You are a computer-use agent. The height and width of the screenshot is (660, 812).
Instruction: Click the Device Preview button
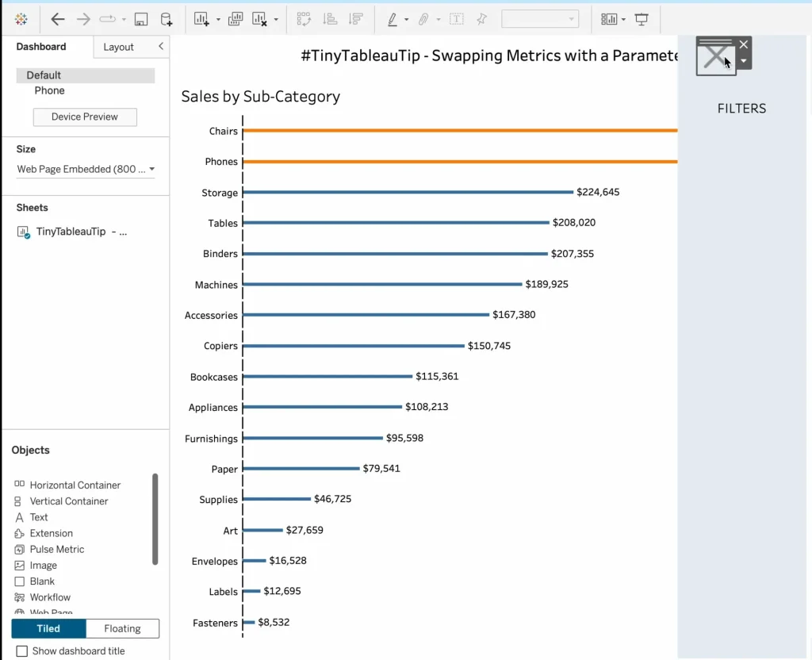[84, 117]
